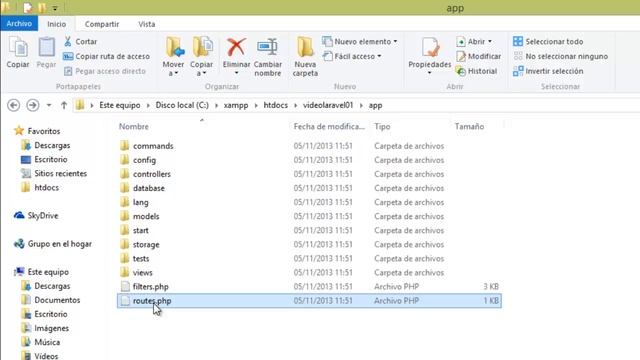Image resolution: width=640 pixels, height=360 pixels.
Task: Click Este equipo in the address bar
Action: coord(120,105)
